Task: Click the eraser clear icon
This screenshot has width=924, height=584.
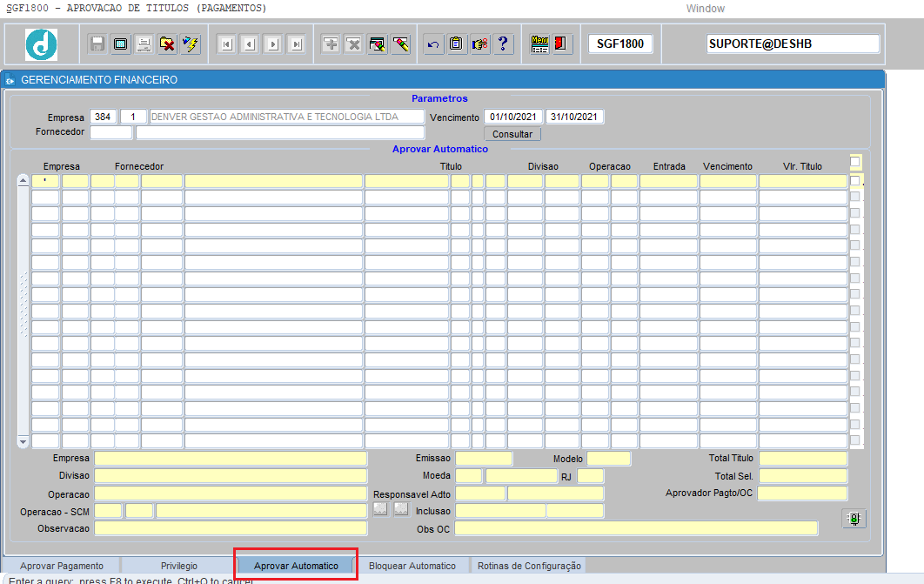Action: (x=401, y=44)
